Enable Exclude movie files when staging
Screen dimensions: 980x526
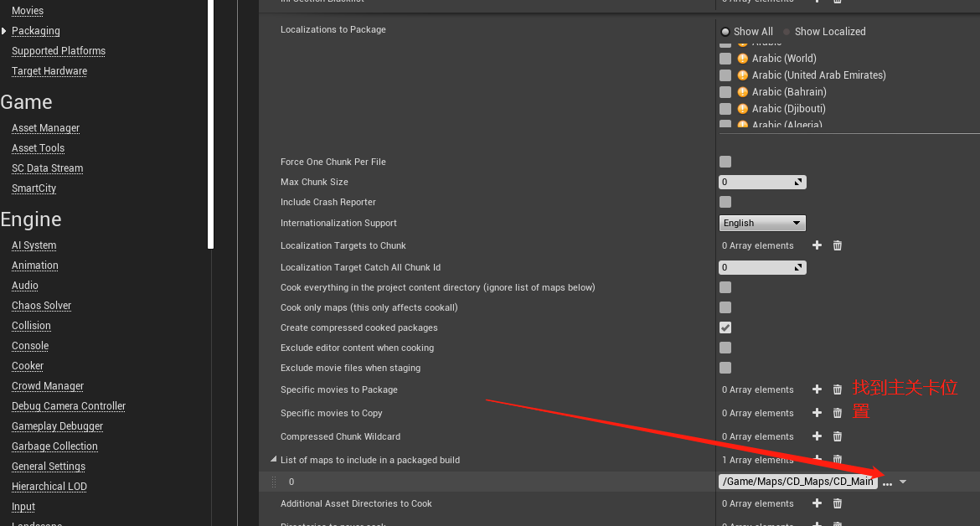click(725, 368)
